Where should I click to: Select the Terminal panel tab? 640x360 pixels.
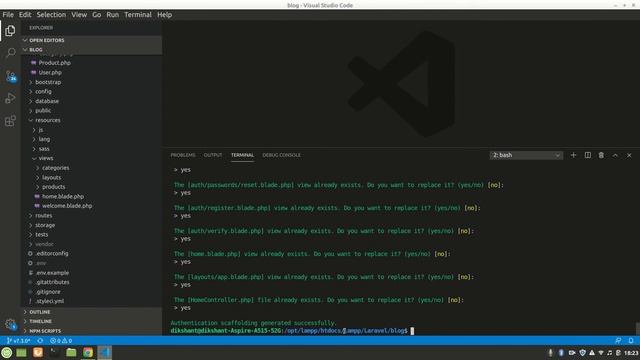242,155
